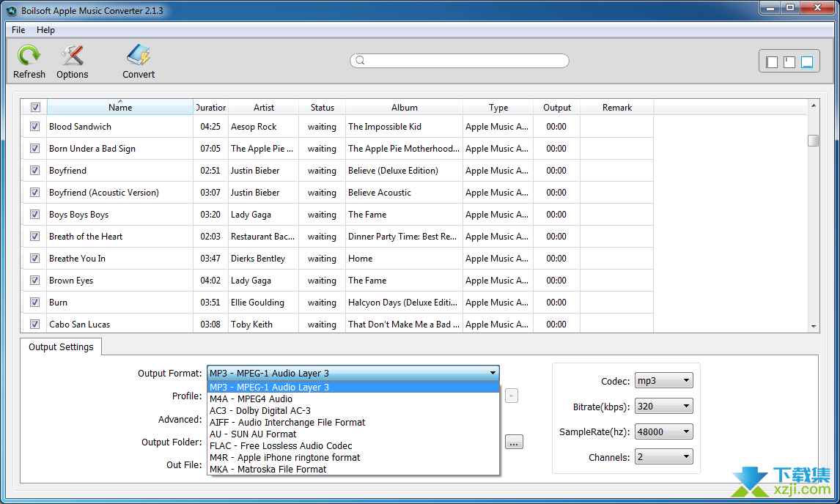Image resolution: width=840 pixels, height=504 pixels.
Task: Click the track list scroll-up arrow
Action: [x=813, y=105]
